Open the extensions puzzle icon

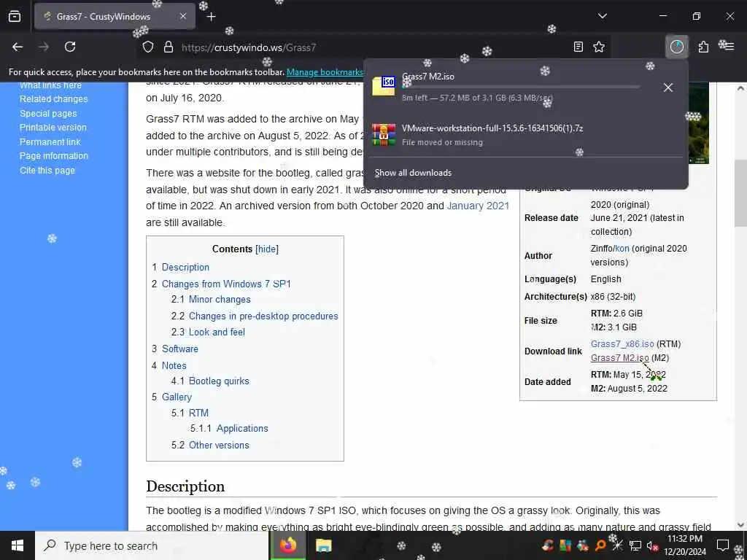pyautogui.click(x=703, y=47)
